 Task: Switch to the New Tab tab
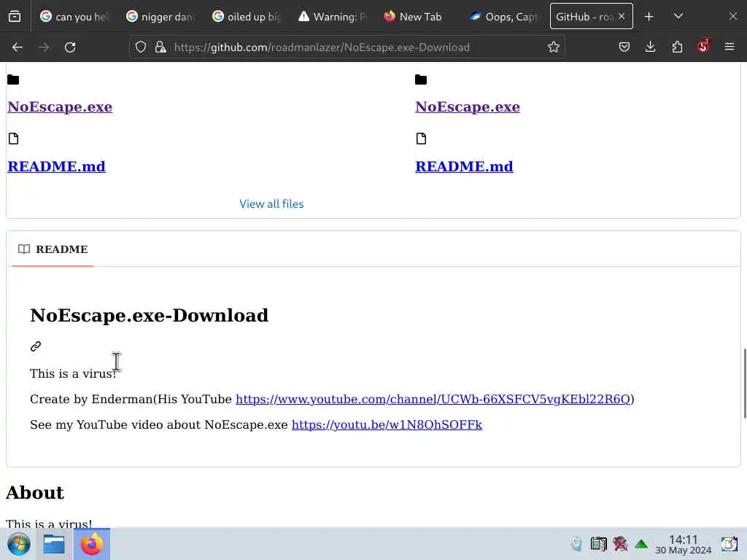[419, 17]
